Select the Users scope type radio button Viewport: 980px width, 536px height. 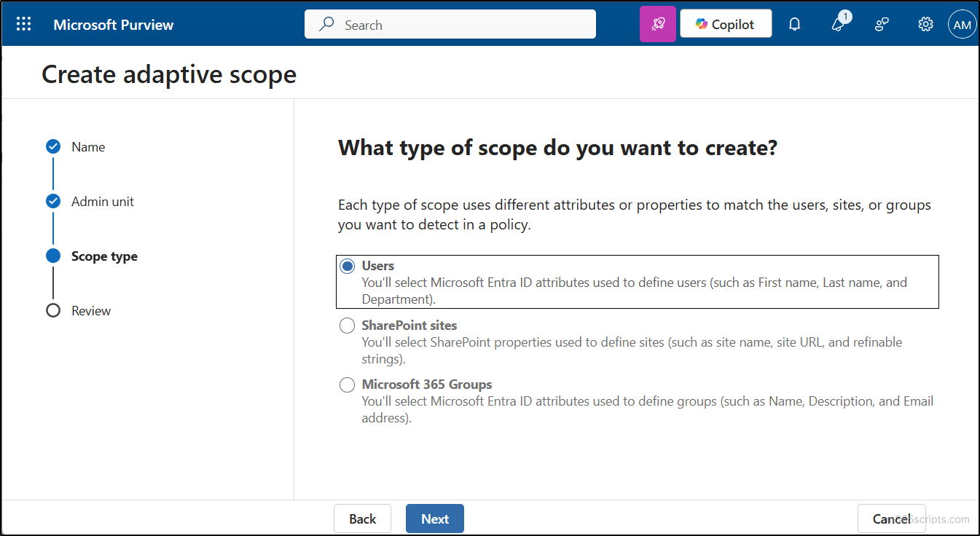coord(348,267)
